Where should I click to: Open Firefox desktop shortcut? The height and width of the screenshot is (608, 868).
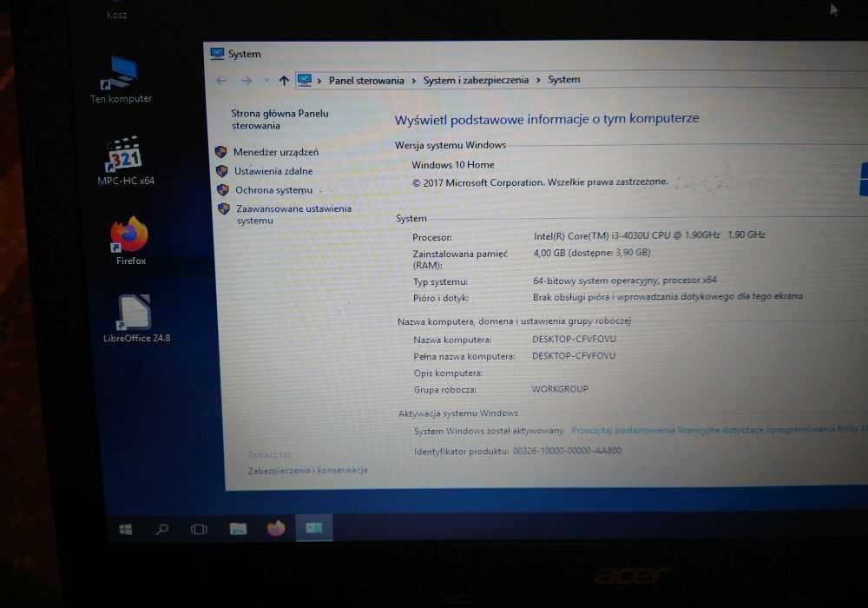tap(130, 241)
